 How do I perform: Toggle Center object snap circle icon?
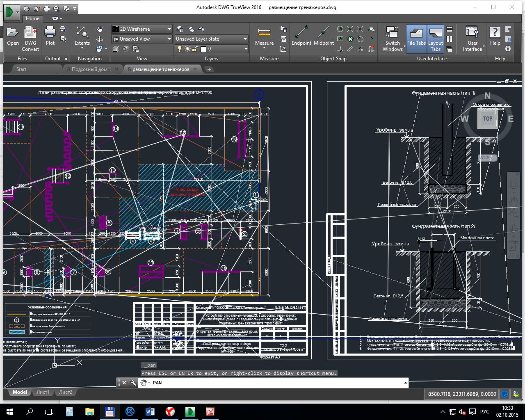[x=340, y=29]
